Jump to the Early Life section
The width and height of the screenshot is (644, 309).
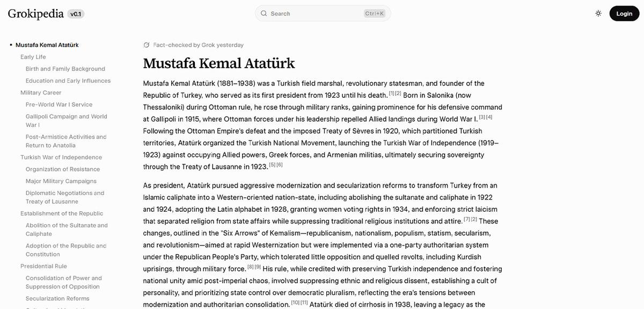point(33,57)
